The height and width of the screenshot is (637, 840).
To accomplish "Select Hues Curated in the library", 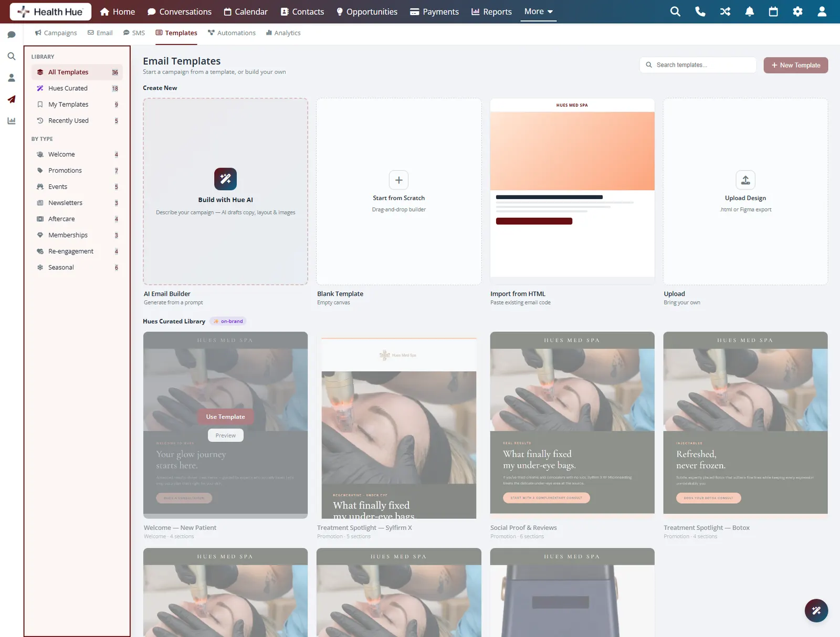I will (x=77, y=88).
